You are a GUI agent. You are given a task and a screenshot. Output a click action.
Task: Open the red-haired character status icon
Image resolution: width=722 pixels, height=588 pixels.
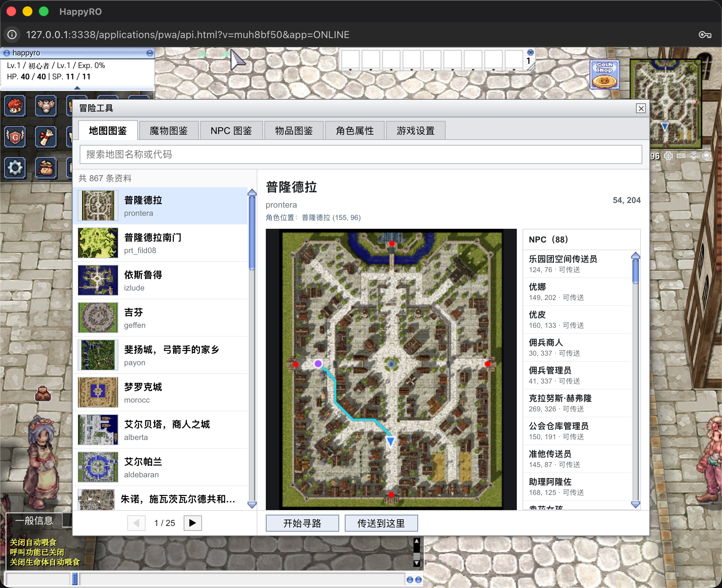point(15,106)
